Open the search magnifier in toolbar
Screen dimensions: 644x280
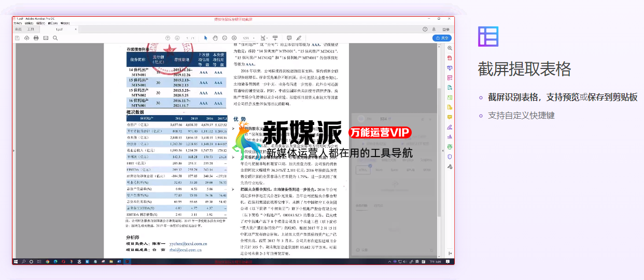pos(55,38)
